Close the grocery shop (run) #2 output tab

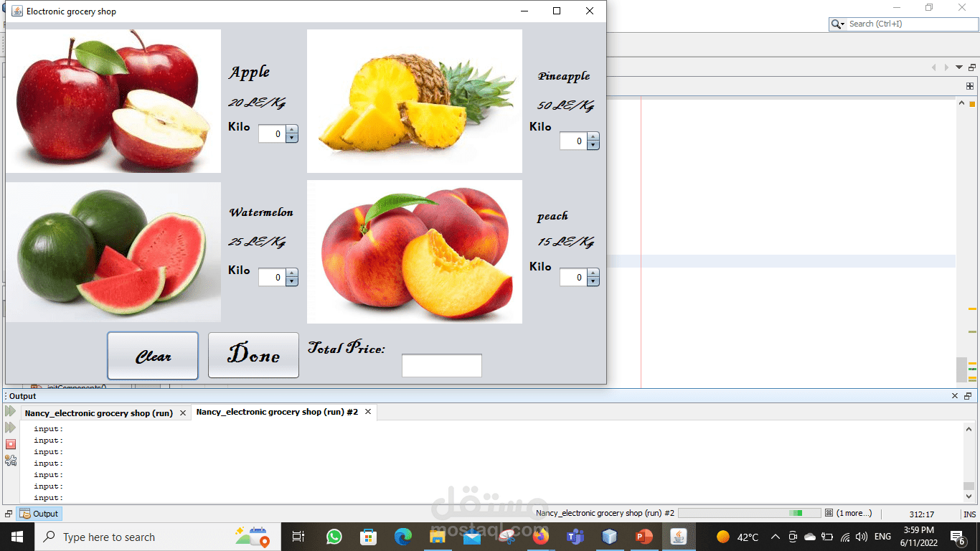(x=368, y=412)
